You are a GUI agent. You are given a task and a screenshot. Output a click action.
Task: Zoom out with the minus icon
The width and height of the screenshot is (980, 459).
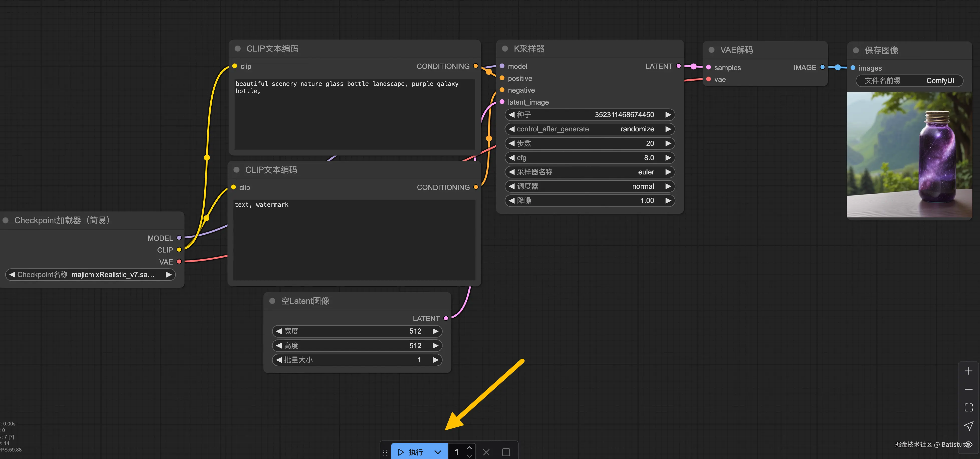(x=968, y=389)
